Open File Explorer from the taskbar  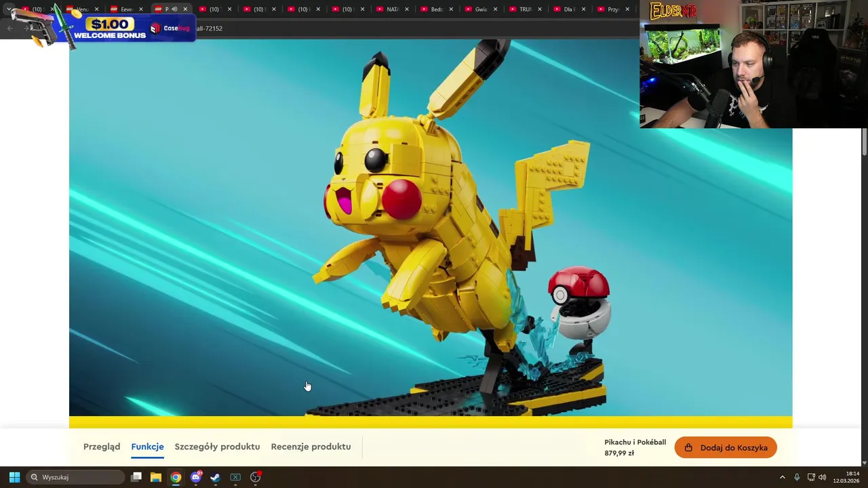(x=156, y=477)
